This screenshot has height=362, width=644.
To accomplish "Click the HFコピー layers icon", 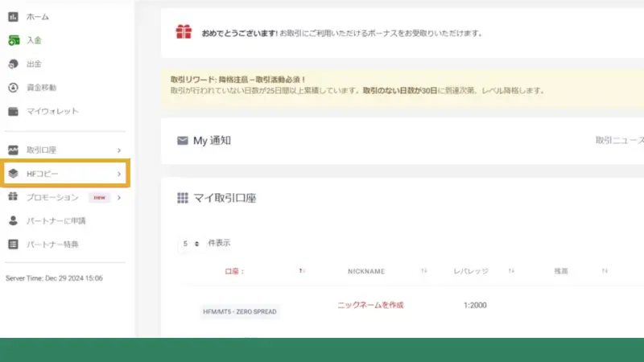I will 13,174.
